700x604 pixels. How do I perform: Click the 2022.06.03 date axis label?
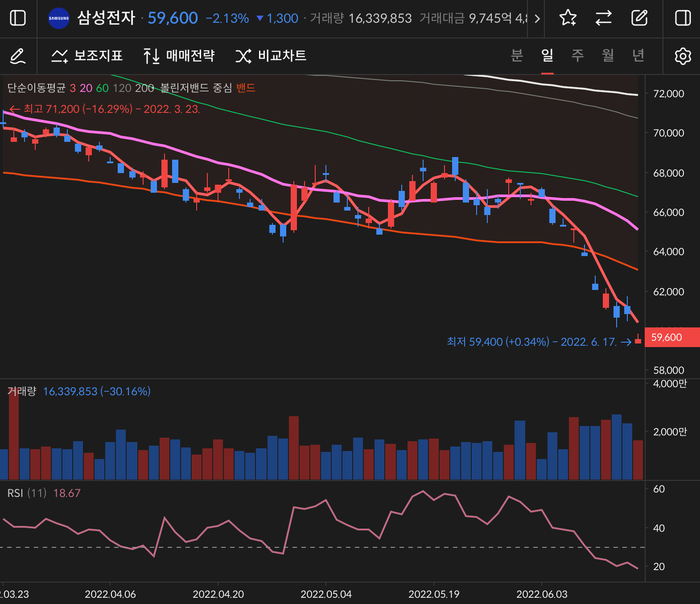coord(542,594)
